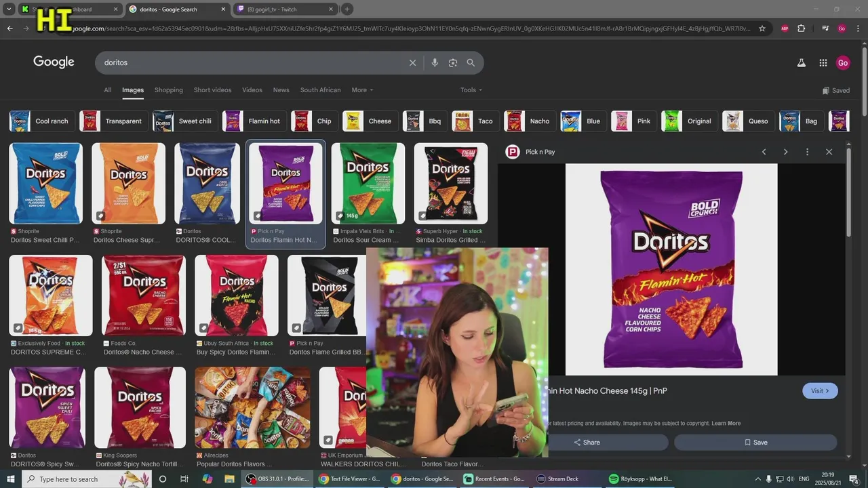868x488 pixels.
Task: Open Search Labs flask icon
Action: pyautogui.click(x=801, y=62)
